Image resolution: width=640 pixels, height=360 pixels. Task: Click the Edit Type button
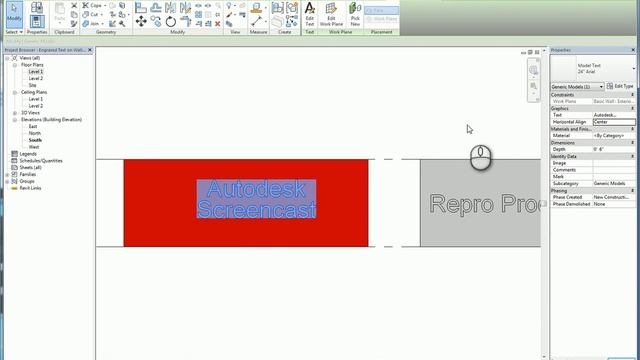[620, 86]
